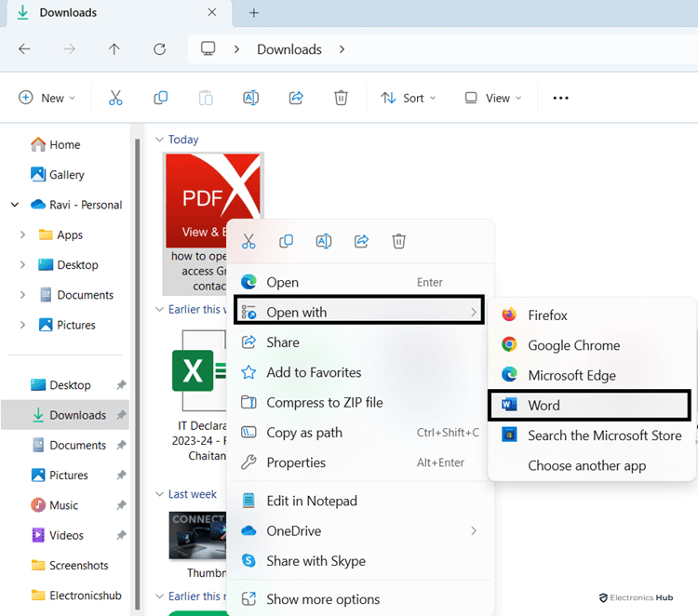Select Open with in the context menu
This screenshot has width=698, height=616.
(x=359, y=312)
